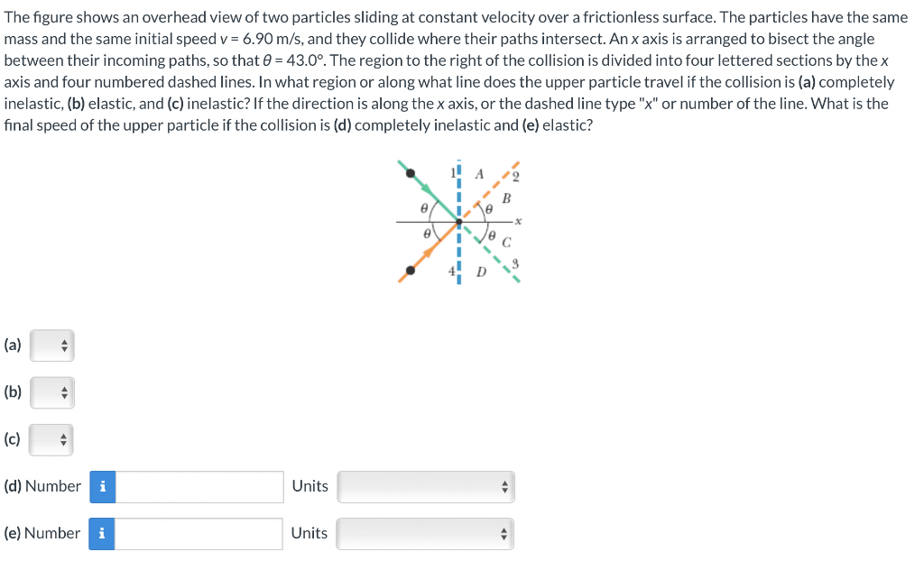Click the stepper arrows on the (c) selector
Viewport: 924px width, 561px height.
(x=63, y=440)
